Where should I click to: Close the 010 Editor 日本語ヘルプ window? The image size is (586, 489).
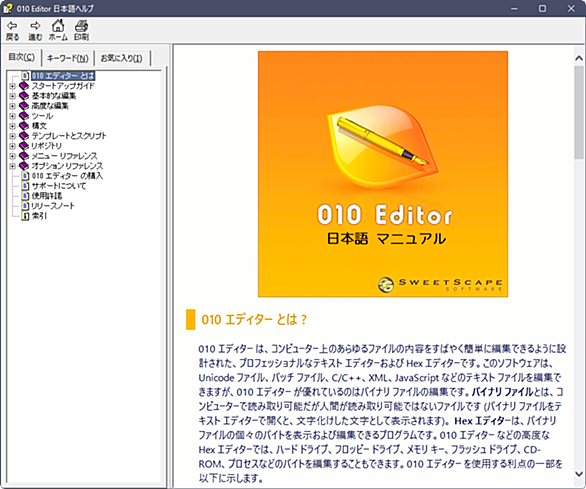pyautogui.click(x=571, y=8)
